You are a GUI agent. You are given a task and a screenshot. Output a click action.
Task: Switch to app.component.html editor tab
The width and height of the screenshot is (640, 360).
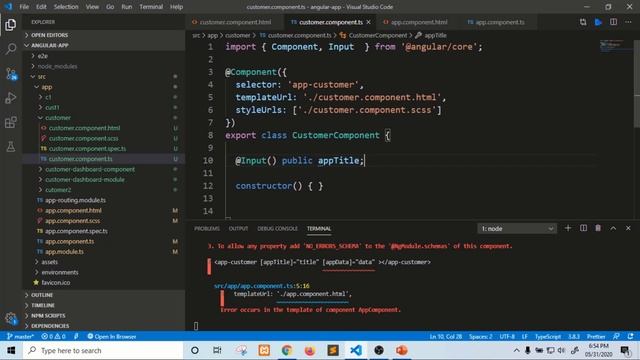pyautogui.click(x=419, y=22)
